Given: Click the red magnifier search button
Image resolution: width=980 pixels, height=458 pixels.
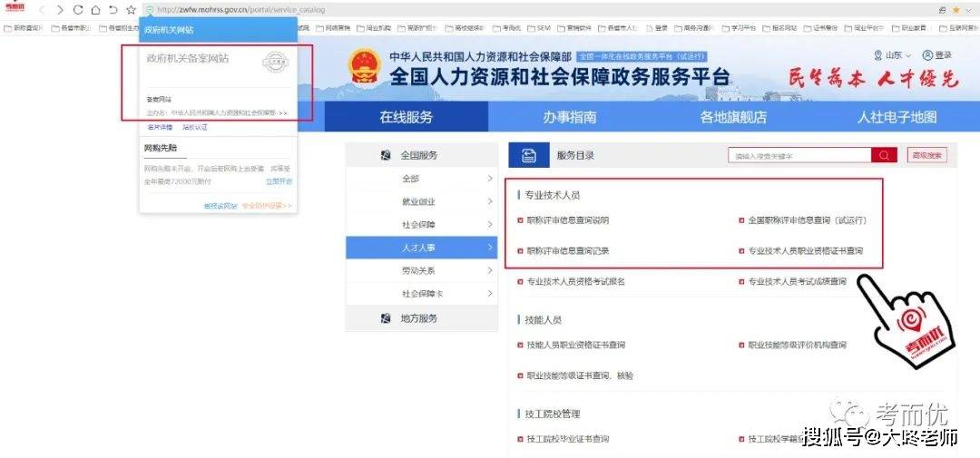Looking at the screenshot, I should click(885, 155).
